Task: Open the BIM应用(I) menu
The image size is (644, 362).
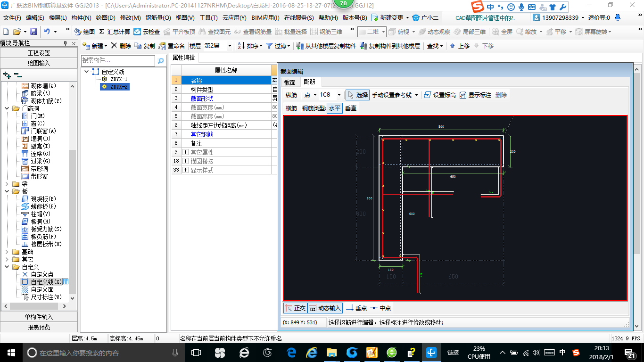Action: [265, 17]
